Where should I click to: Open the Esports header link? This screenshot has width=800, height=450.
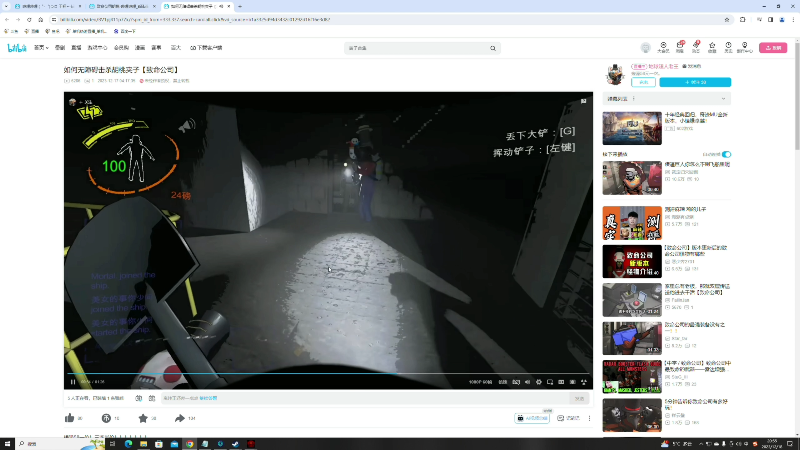pos(156,48)
